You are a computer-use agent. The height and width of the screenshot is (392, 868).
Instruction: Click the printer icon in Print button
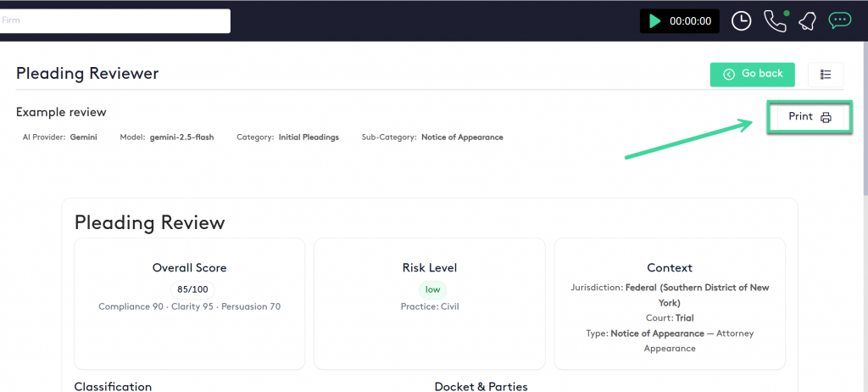[x=826, y=117]
